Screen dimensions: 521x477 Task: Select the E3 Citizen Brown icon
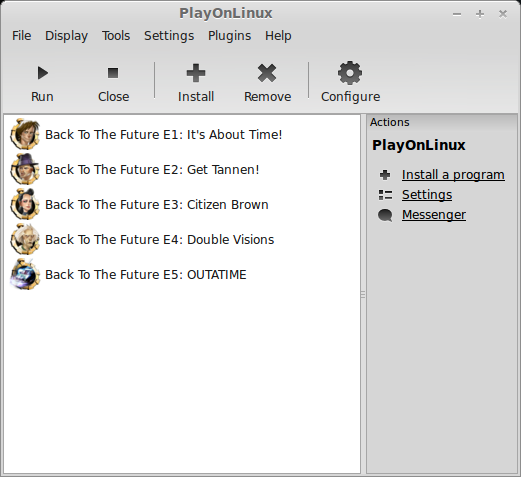click(25, 204)
